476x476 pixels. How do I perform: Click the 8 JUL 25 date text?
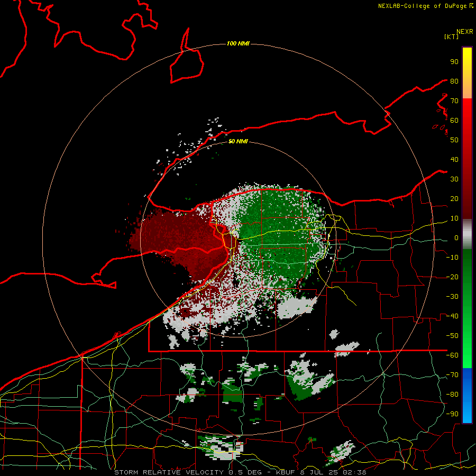(x=319, y=472)
